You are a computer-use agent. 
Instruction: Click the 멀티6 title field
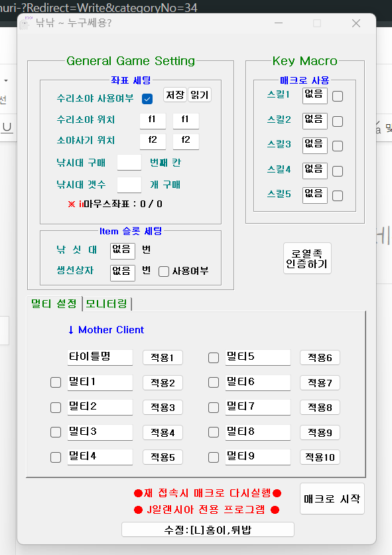(258, 382)
